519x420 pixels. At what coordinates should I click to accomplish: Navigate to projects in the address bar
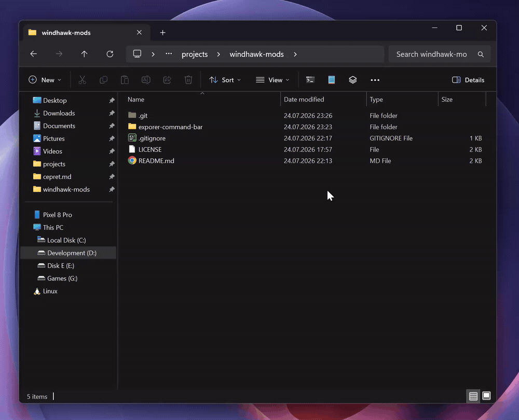pyautogui.click(x=195, y=54)
